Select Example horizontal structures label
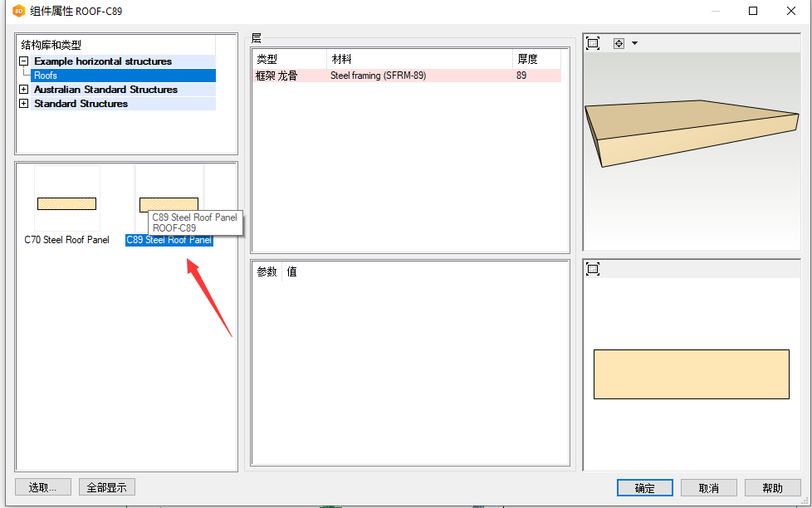Image resolution: width=812 pixels, height=508 pixels. point(102,61)
